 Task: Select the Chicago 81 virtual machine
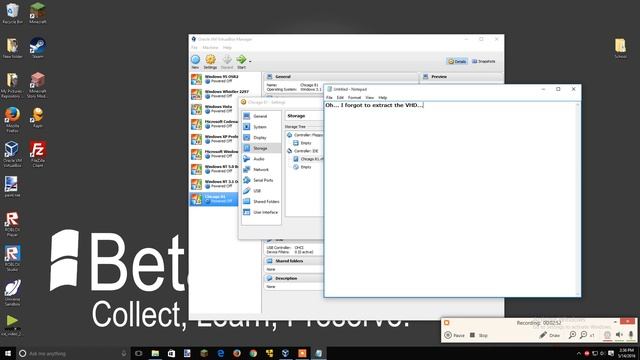[214, 199]
